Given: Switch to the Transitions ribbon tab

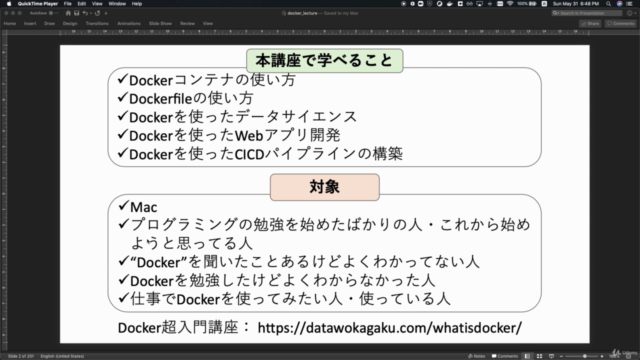Looking at the screenshot, I should click(x=97, y=24).
